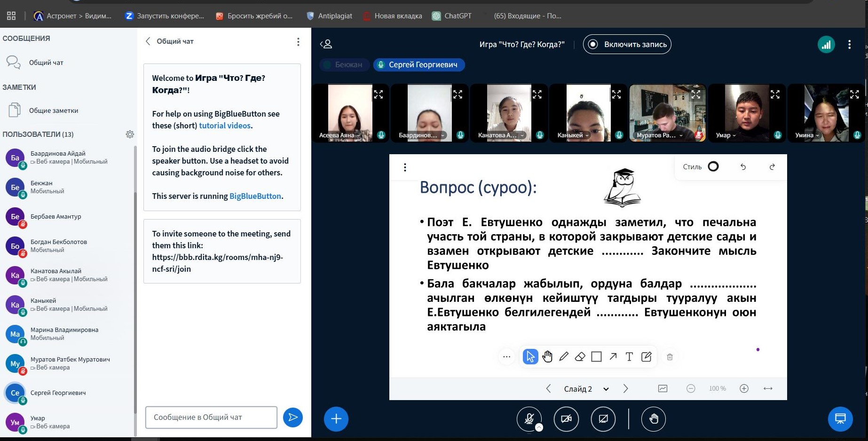
Task: Open Общие заметки shared notes
Action: point(54,110)
